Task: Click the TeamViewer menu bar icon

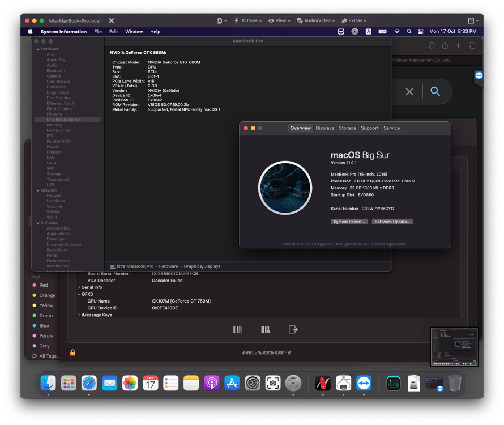Action: pos(341,32)
